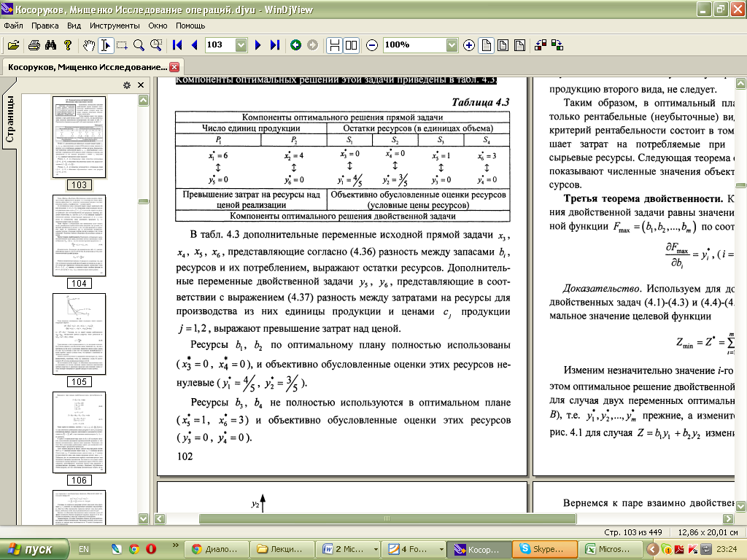This screenshot has height=560, width=747.
Task: Go to the last page
Action: pyautogui.click(x=275, y=45)
